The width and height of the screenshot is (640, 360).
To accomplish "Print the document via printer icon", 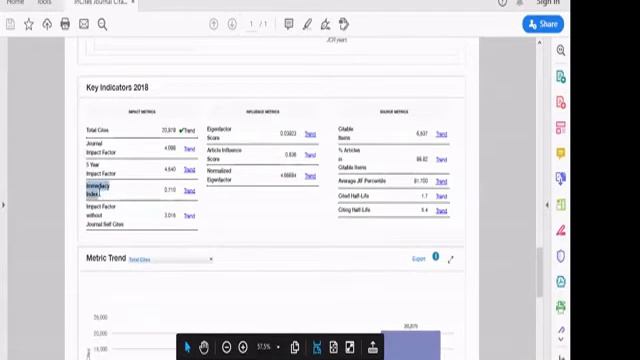I will click(65, 24).
